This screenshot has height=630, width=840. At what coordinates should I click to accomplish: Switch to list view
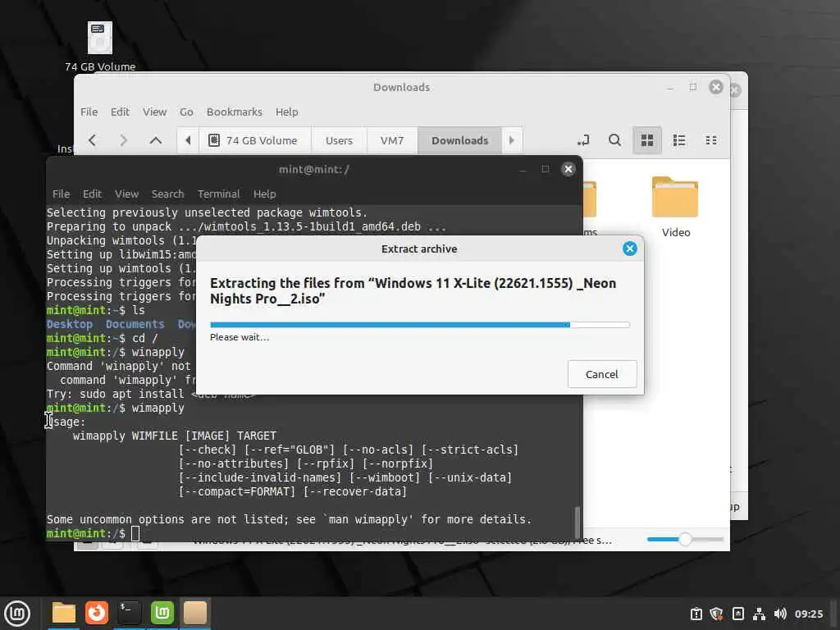(679, 140)
